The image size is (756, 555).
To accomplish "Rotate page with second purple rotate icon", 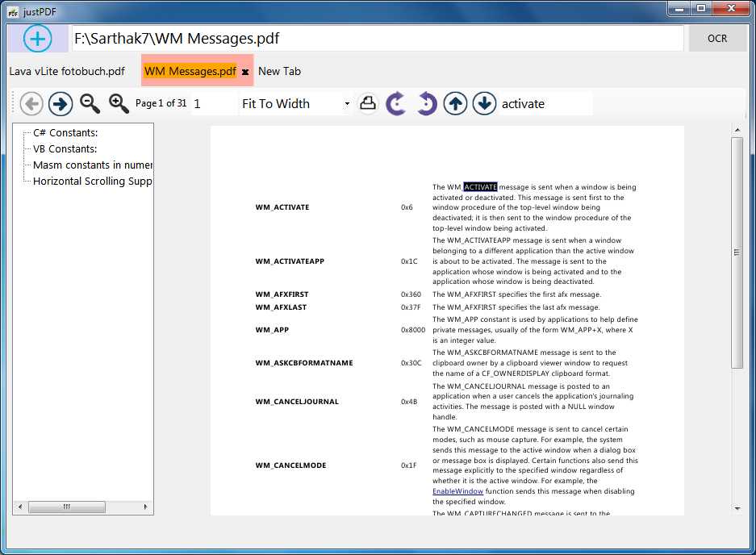I will pyautogui.click(x=426, y=104).
